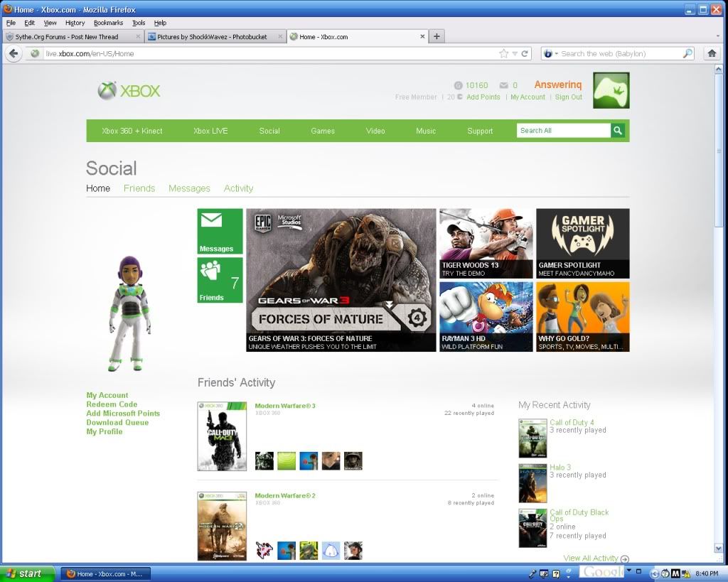This screenshot has width=728, height=582.
Task: Open a new tab with the plus button
Action: [x=437, y=36]
